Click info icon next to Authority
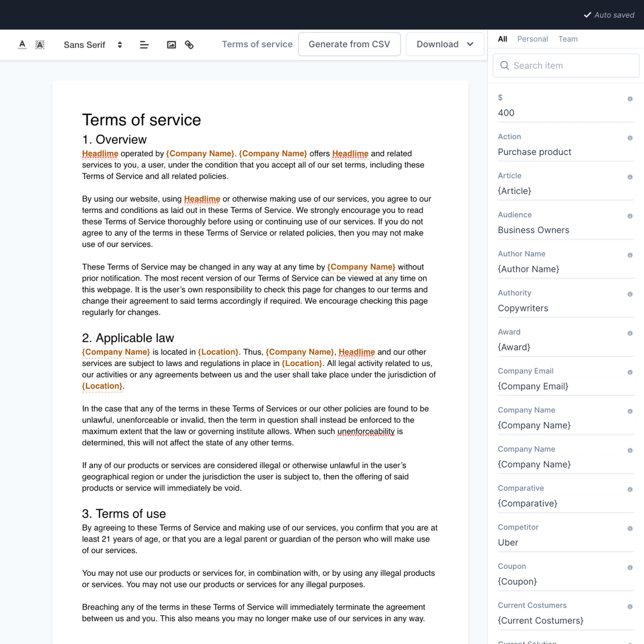The image size is (644, 644). (630, 294)
